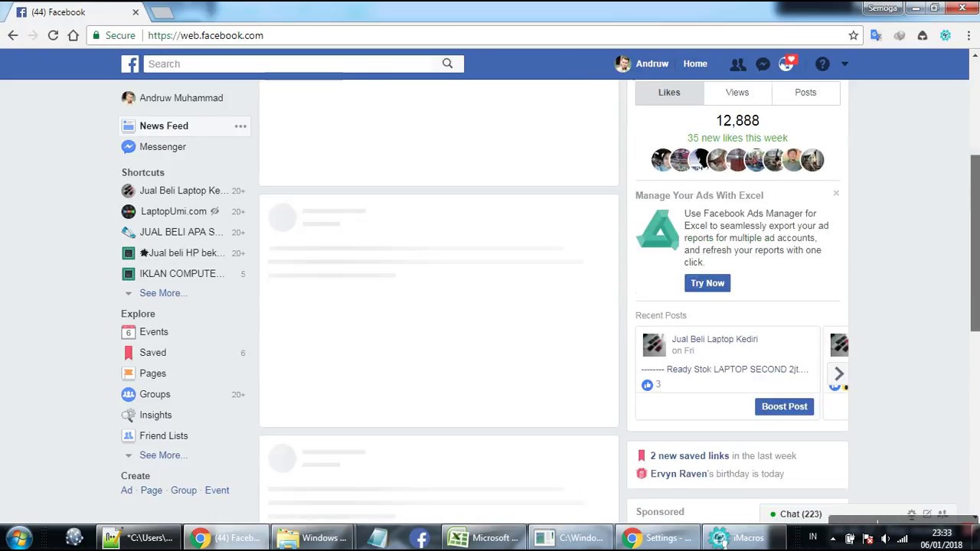
Task: Click the Secure site info padlock
Action: click(x=96, y=35)
